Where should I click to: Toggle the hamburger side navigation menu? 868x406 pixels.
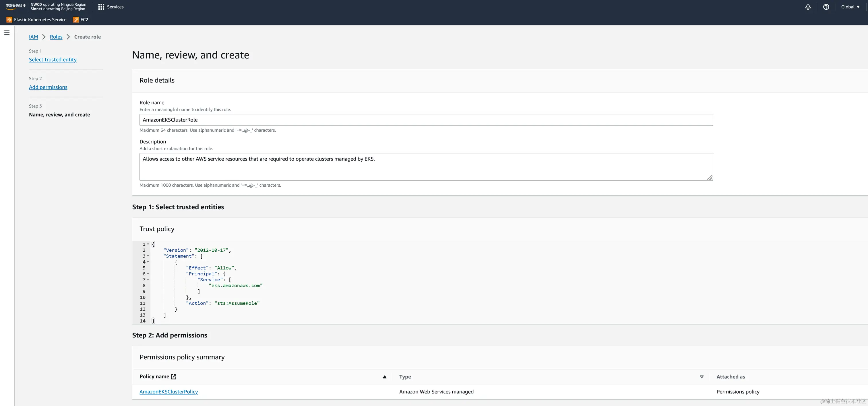7,33
